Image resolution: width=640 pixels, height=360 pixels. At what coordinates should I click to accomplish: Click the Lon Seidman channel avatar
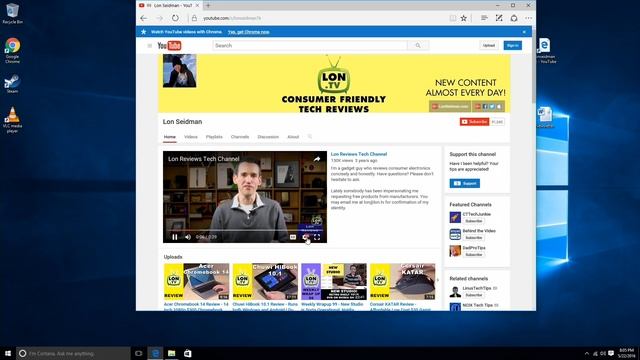180,71
